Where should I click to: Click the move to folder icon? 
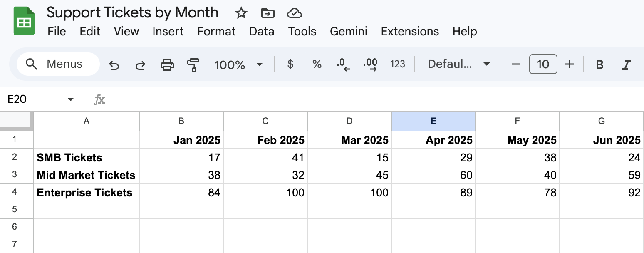click(x=268, y=13)
